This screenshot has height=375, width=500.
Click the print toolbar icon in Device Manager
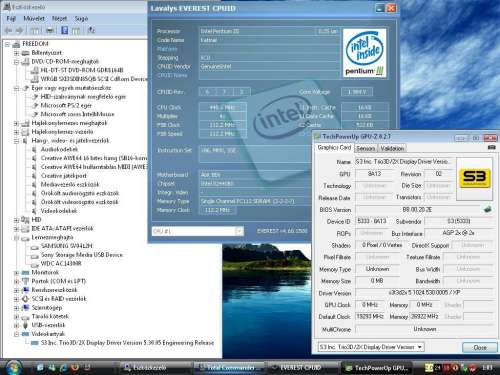click(50, 31)
